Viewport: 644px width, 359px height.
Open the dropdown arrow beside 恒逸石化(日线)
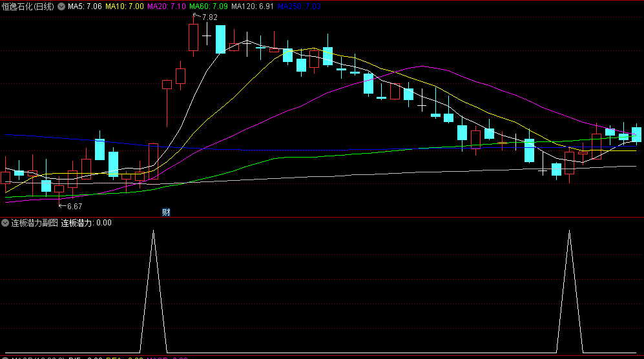pyautogui.click(x=61, y=6)
